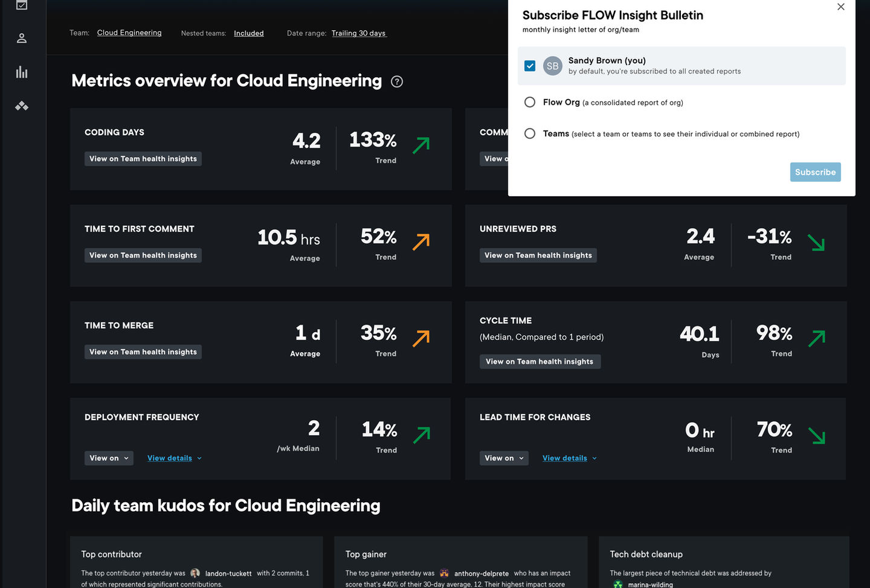This screenshot has width=870, height=588.
Task: Expand View on dropdown under Deployment Frequency
Action: click(x=109, y=458)
